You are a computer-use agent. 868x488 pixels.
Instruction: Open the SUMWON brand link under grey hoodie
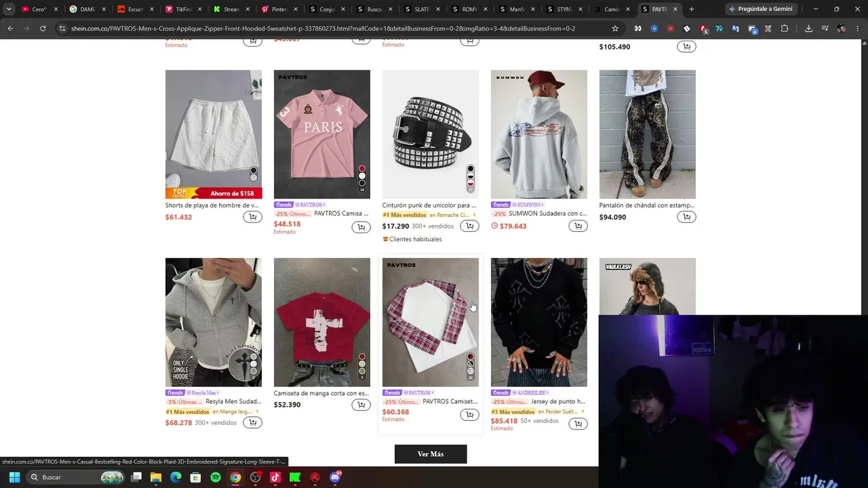point(528,205)
